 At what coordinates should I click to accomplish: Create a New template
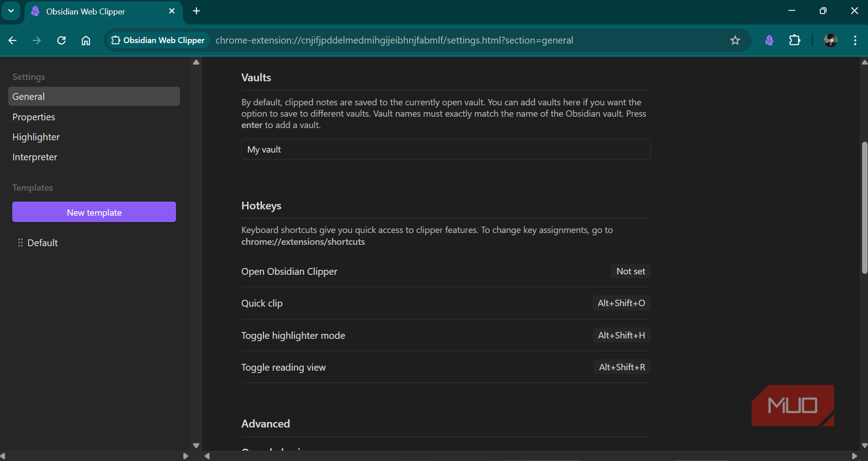click(x=94, y=212)
